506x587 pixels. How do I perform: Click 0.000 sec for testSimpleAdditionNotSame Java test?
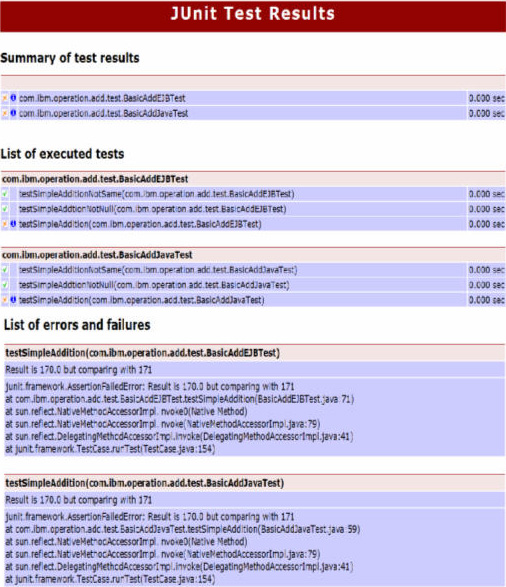[487, 270]
